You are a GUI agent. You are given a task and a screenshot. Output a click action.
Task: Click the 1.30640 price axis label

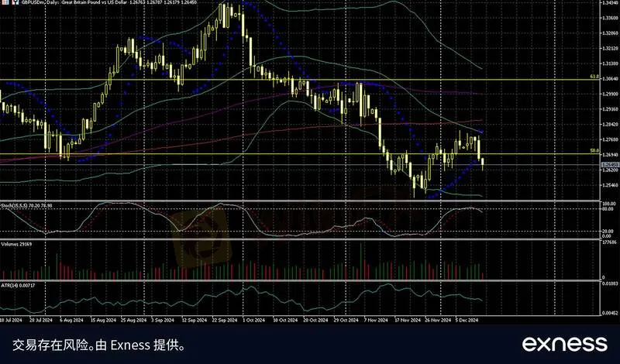tap(608, 78)
